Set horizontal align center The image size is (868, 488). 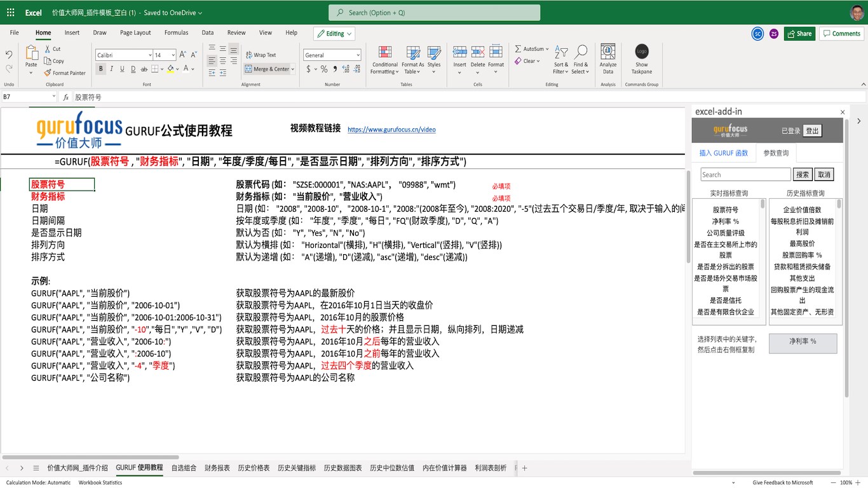pyautogui.click(x=223, y=62)
